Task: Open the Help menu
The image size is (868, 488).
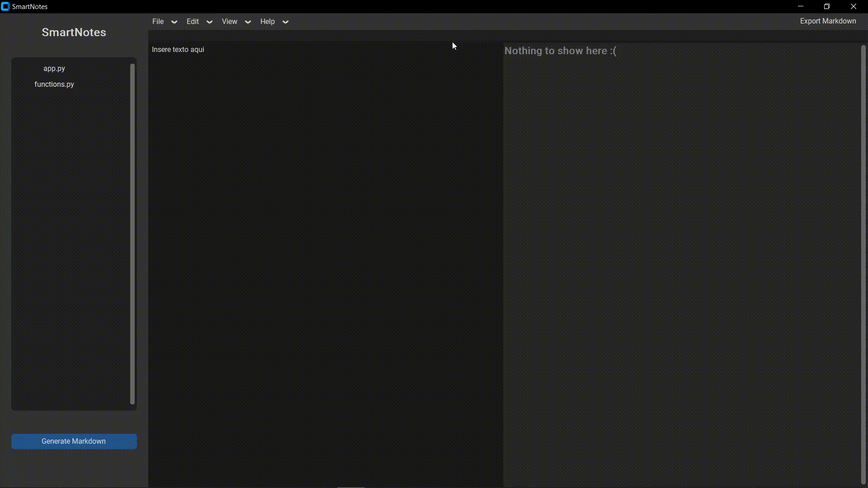Action: 267,21
